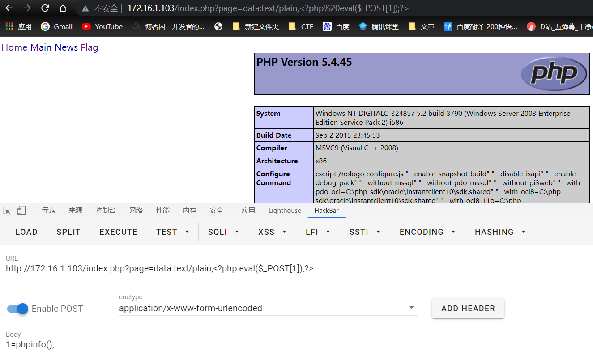Open the 文章 bookmark folder
Screen dimensions: 593x364
click(x=421, y=26)
